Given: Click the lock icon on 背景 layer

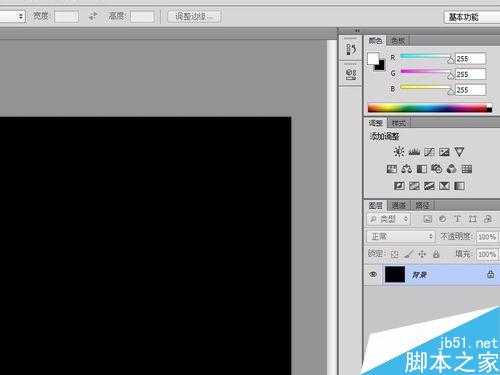Looking at the screenshot, I should tap(491, 274).
